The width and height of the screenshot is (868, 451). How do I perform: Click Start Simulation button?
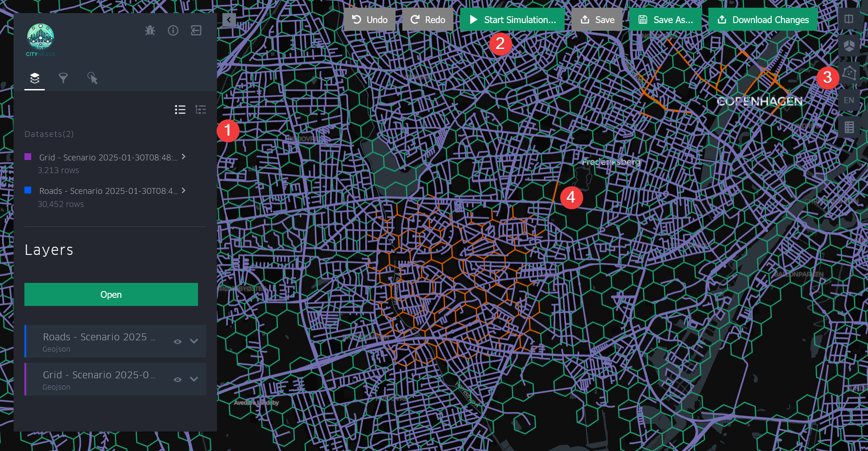click(x=513, y=19)
